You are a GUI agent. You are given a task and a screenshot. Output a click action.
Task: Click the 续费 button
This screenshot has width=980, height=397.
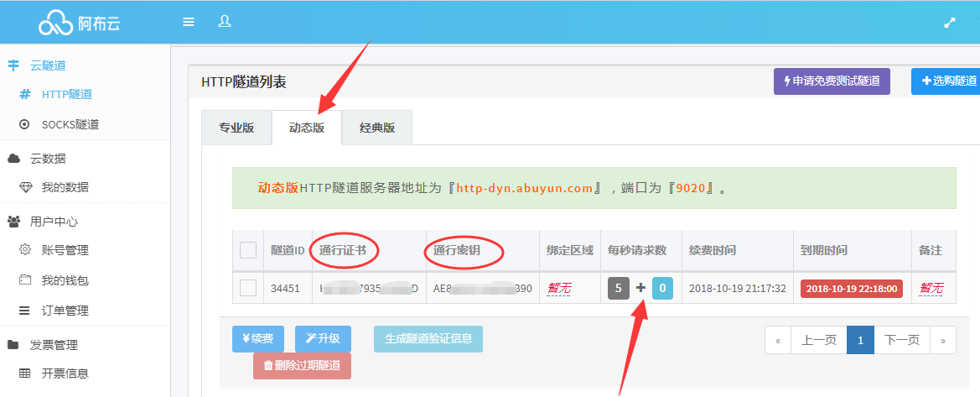[x=258, y=339]
